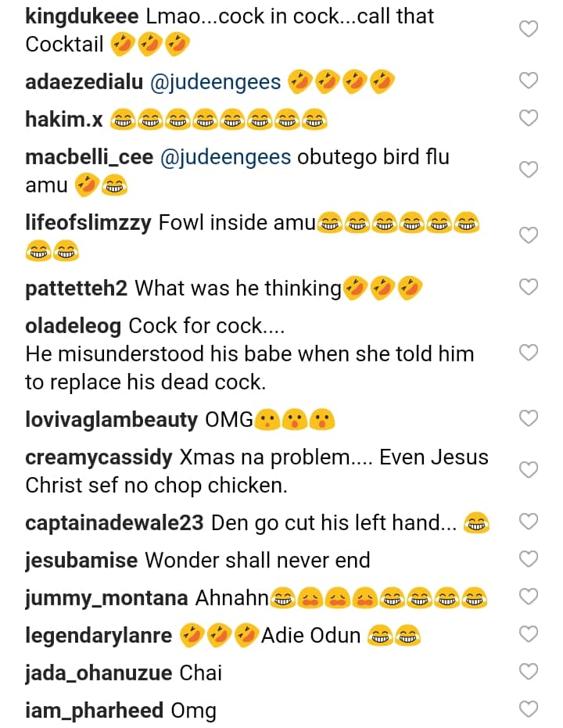
Task: Open @judeengees mention in macbelli_cee's comment
Action: point(226,157)
